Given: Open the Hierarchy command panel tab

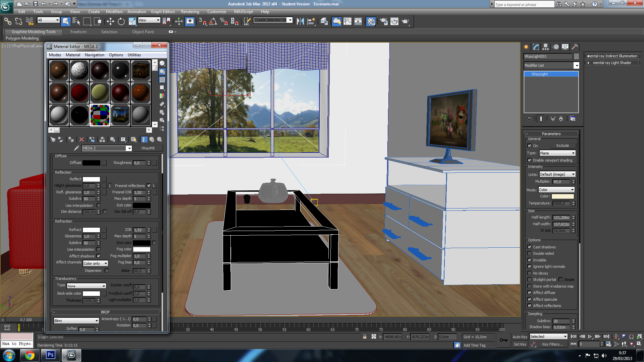Looking at the screenshot, I should point(545,47).
